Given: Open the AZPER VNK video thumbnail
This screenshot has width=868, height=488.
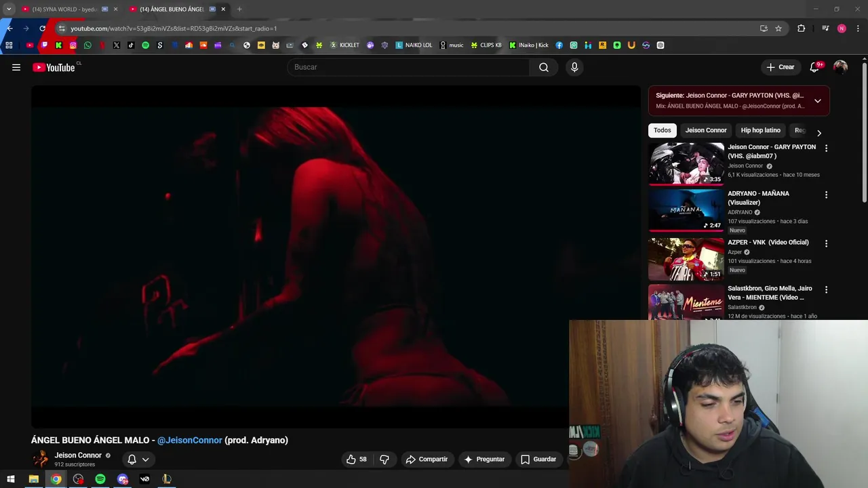Looking at the screenshot, I should pos(686,258).
